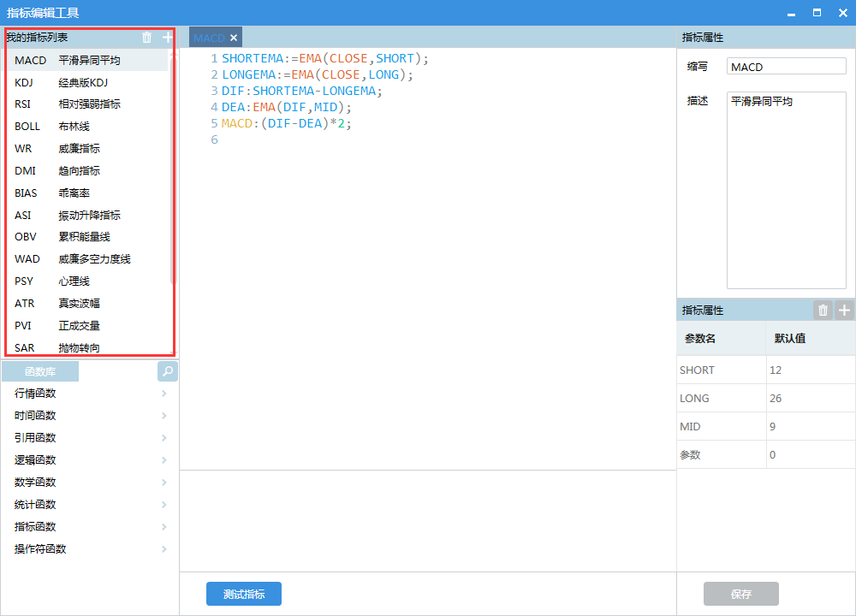Click code line 1 SHORTEMA definition

(324, 58)
